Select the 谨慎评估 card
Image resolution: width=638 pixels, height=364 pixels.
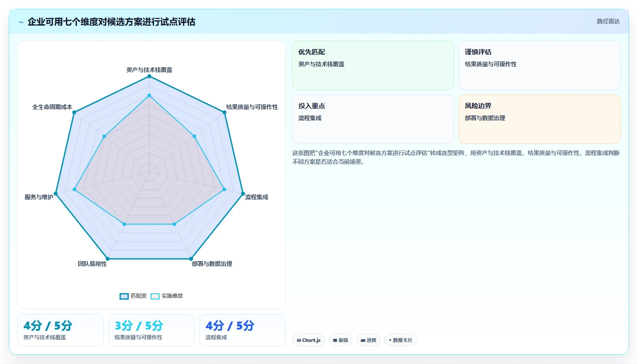pos(539,65)
